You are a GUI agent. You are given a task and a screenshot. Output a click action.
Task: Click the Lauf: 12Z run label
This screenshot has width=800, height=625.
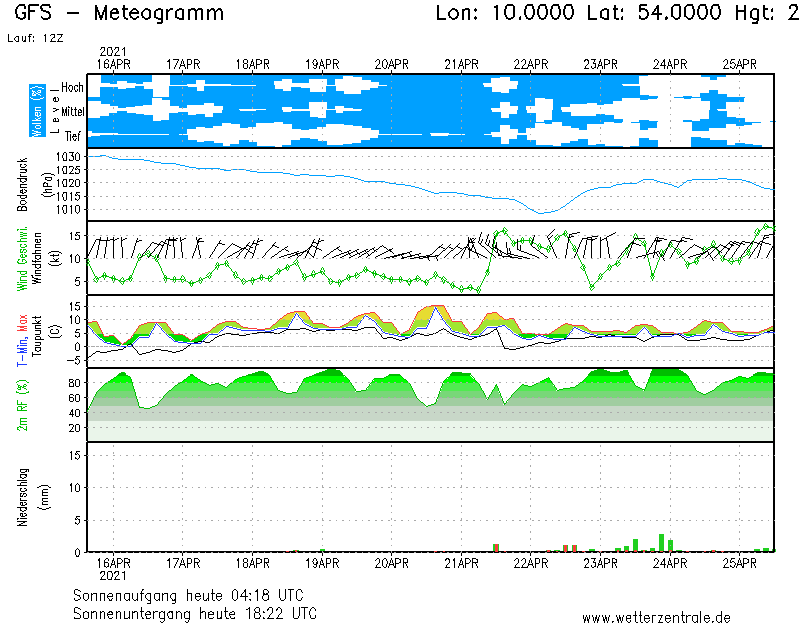(35, 38)
